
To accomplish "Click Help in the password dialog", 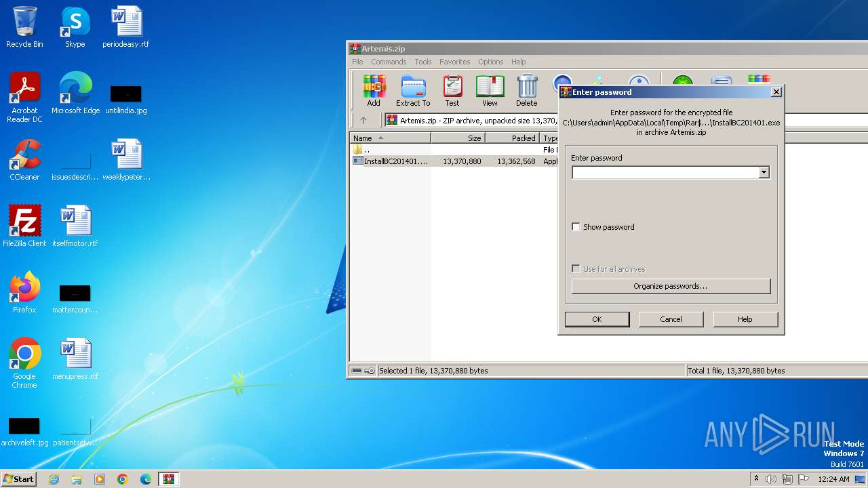I will pyautogui.click(x=745, y=319).
